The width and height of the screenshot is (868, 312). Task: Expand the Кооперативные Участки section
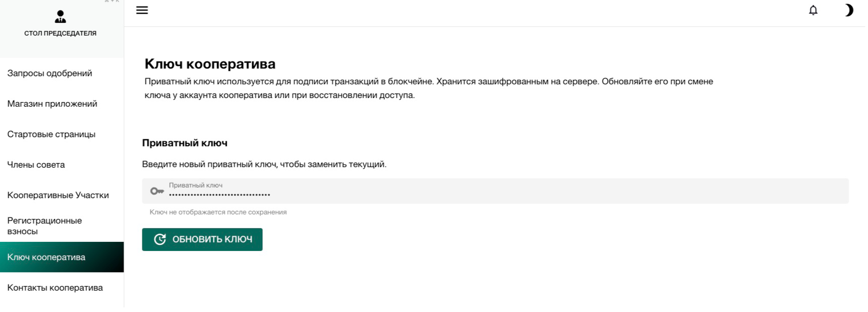57,195
